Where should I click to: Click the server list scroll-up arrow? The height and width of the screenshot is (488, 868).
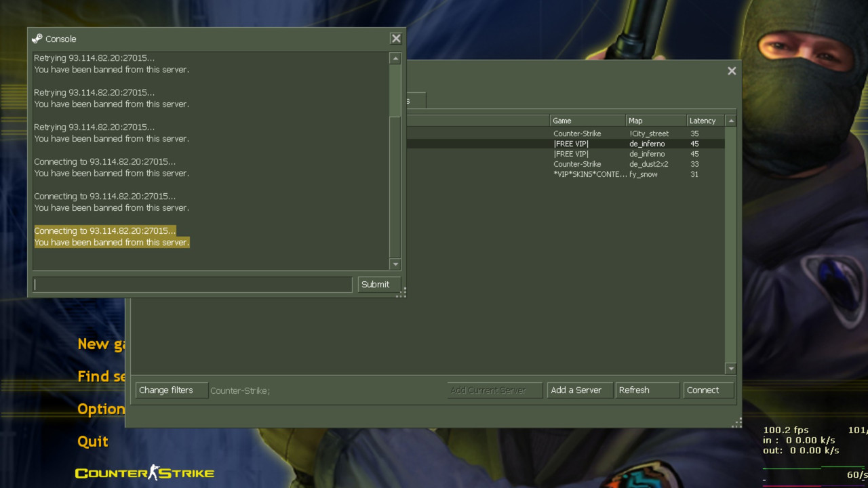click(730, 121)
